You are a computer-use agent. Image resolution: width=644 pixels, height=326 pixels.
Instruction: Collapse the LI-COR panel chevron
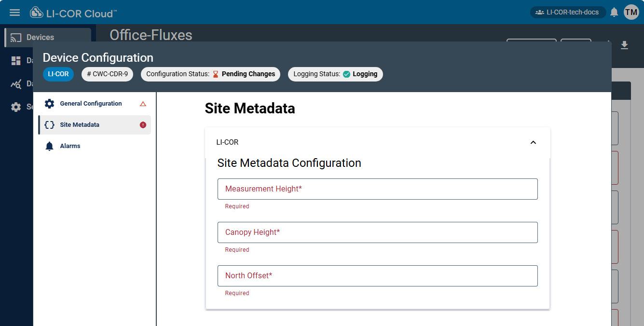tap(533, 142)
